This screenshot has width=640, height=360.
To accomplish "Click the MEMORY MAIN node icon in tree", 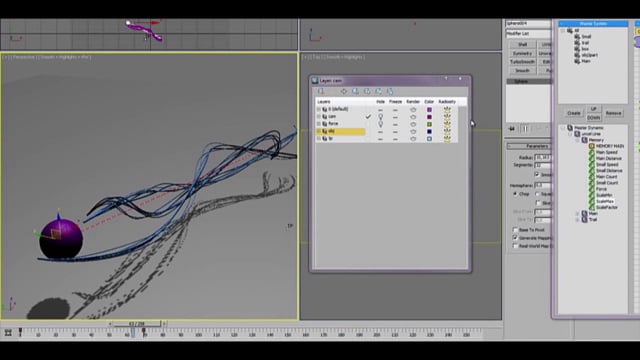I will click(x=591, y=146).
